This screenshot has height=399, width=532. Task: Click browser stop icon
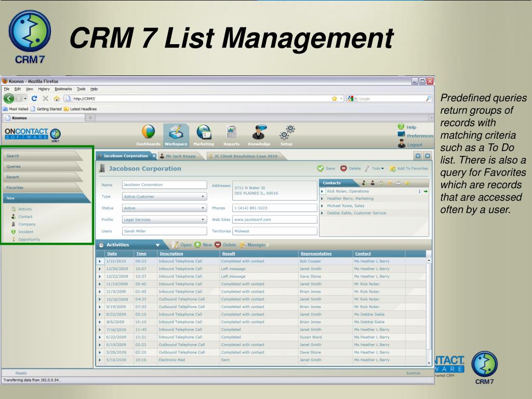46,98
